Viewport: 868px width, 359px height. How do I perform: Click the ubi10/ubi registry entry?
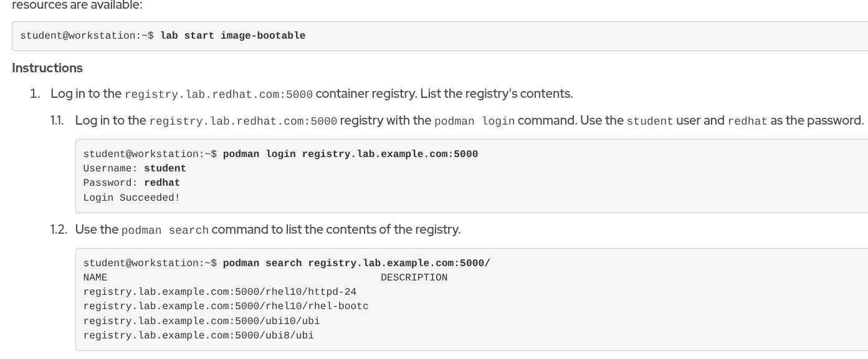(x=201, y=321)
